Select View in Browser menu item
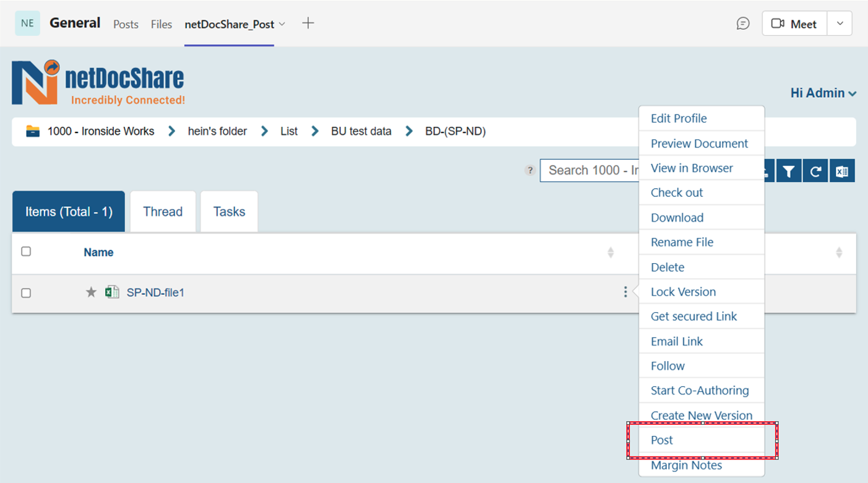 (702, 168)
